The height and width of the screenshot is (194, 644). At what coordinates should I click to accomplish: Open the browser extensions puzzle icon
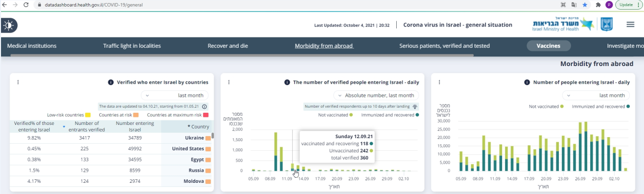[x=598, y=5]
